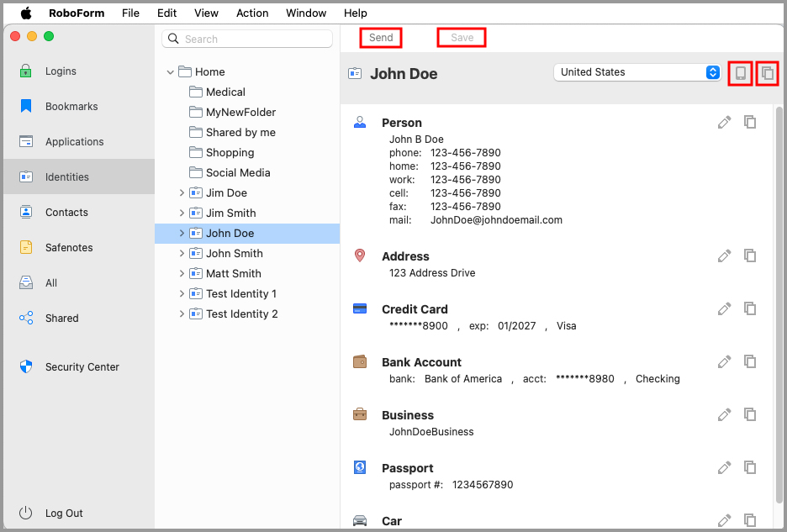Click the passport number 1234567890
This screenshot has height=532, width=787.
[x=483, y=485]
